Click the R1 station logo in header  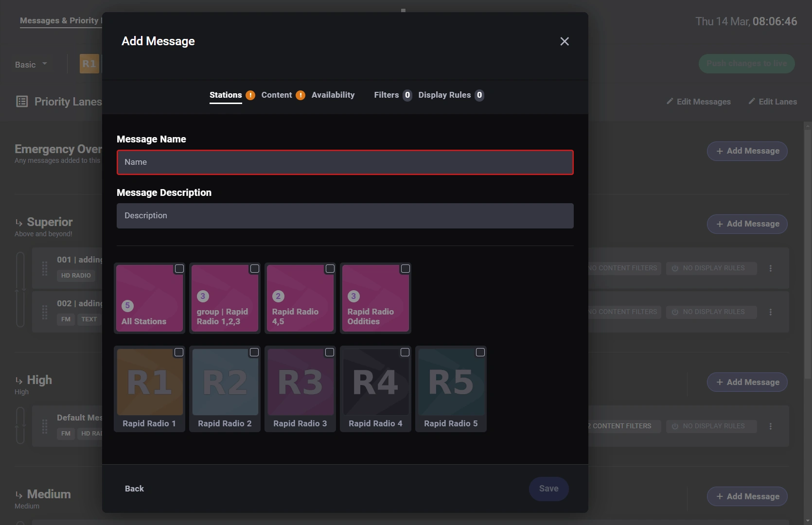coord(89,64)
